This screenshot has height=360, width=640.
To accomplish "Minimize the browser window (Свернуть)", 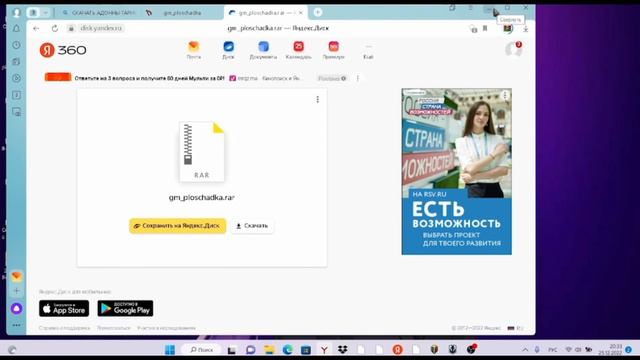I will point(488,8).
